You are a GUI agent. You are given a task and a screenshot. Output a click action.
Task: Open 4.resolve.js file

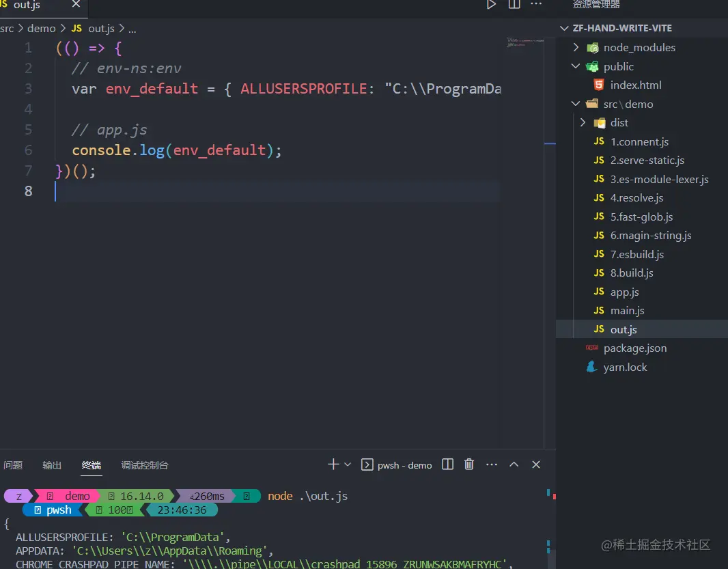click(636, 198)
